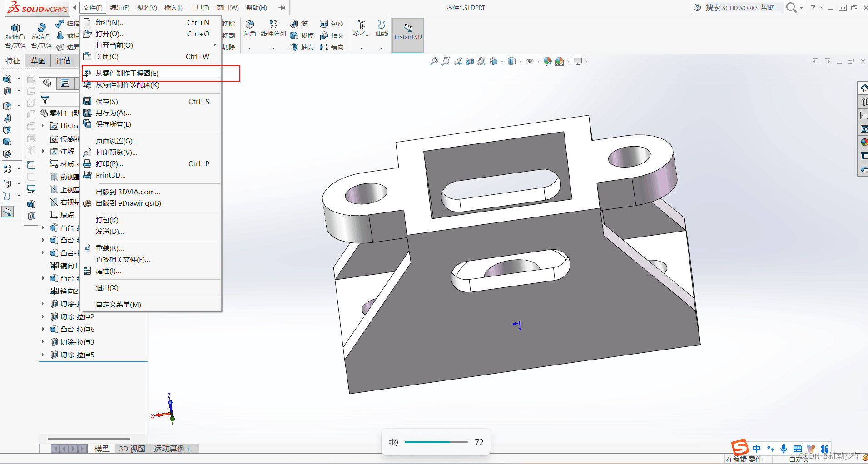
Task: Choose 从零件制作工程图(E) menu item
Action: (151, 73)
